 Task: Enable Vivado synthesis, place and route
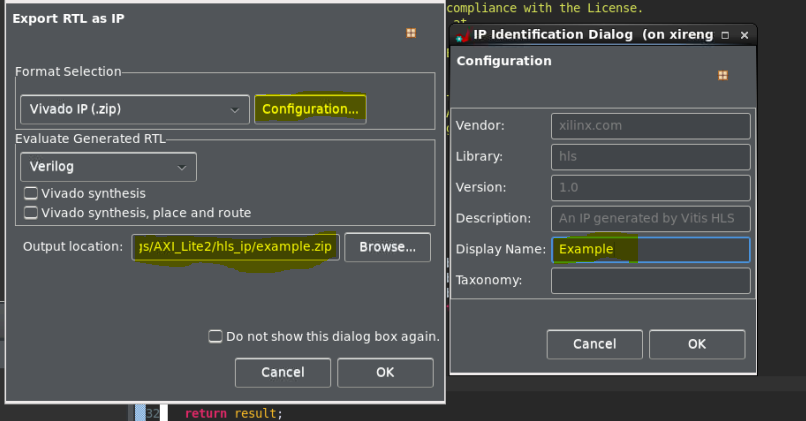click(32, 212)
